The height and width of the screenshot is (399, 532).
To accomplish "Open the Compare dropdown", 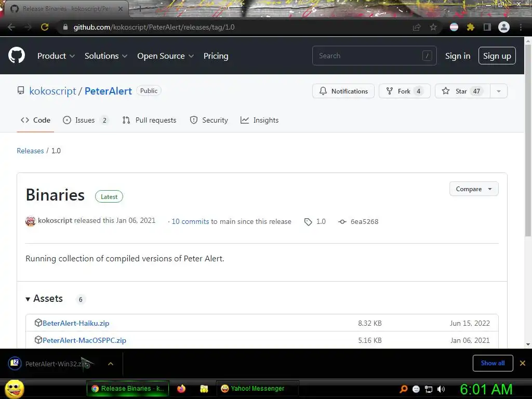I will [474, 189].
